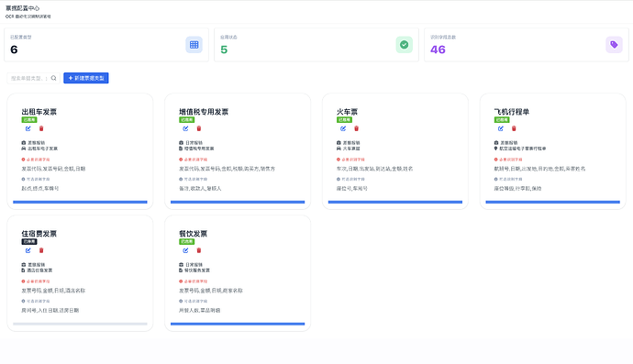Click the grey bar under 住宿费发票 card
This screenshot has height=364, width=633.
tap(80, 324)
